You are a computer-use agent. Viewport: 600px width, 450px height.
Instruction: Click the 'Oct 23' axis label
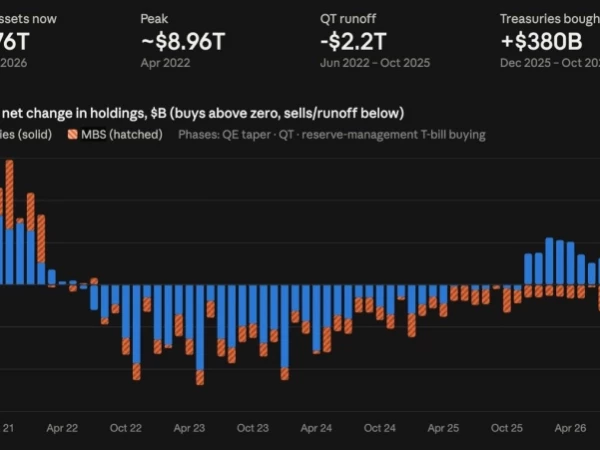click(x=253, y=428)
